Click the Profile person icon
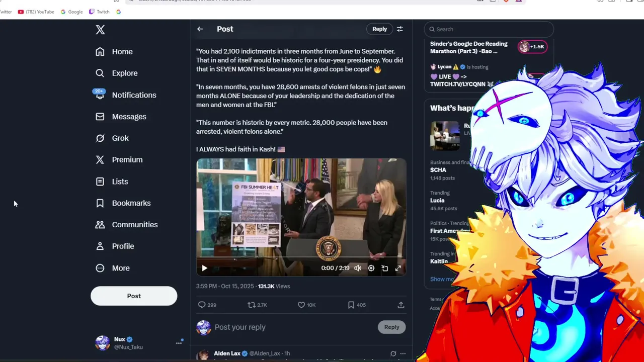This screenshot has width=644, height=362. [100, 246]
